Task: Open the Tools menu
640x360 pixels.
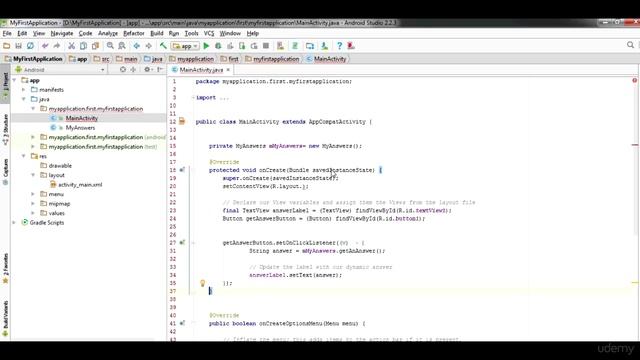Action: [191, 33]
